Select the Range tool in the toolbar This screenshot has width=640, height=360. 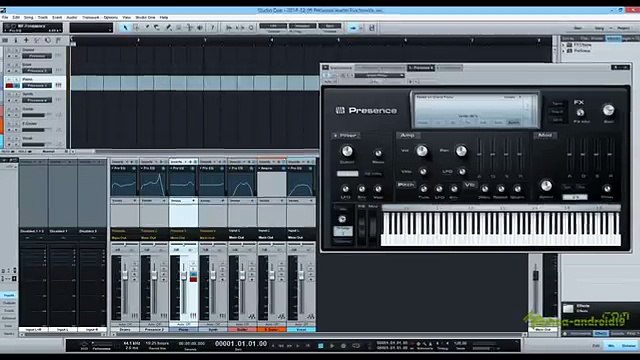[x=136, y=28]
